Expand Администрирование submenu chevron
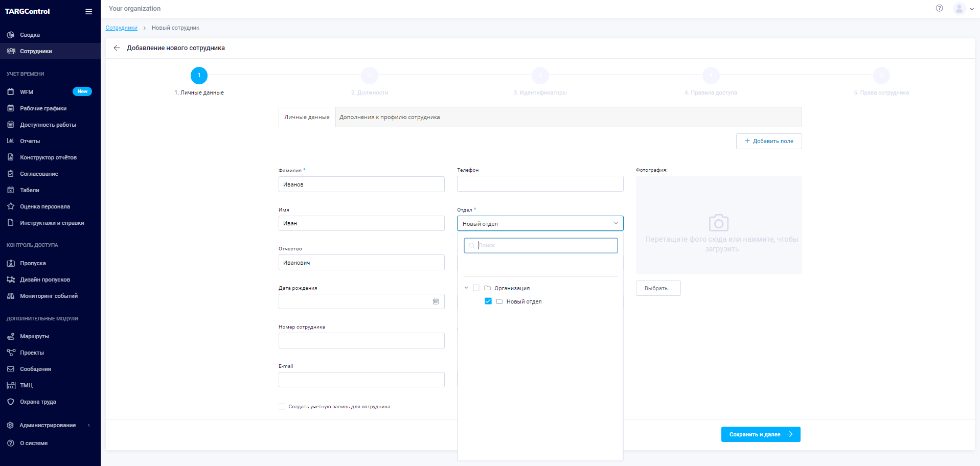Viewport: 980px width, 466px height. [89, 425]
